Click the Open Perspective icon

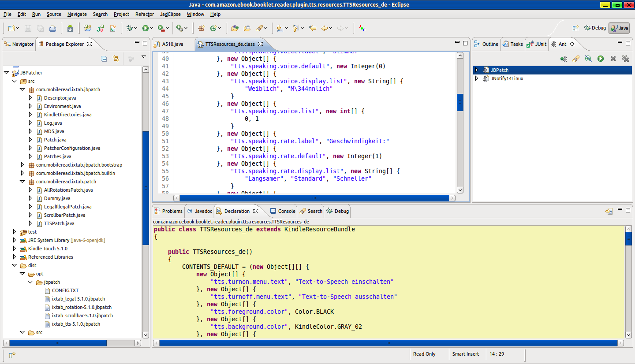tap(575, 28)
